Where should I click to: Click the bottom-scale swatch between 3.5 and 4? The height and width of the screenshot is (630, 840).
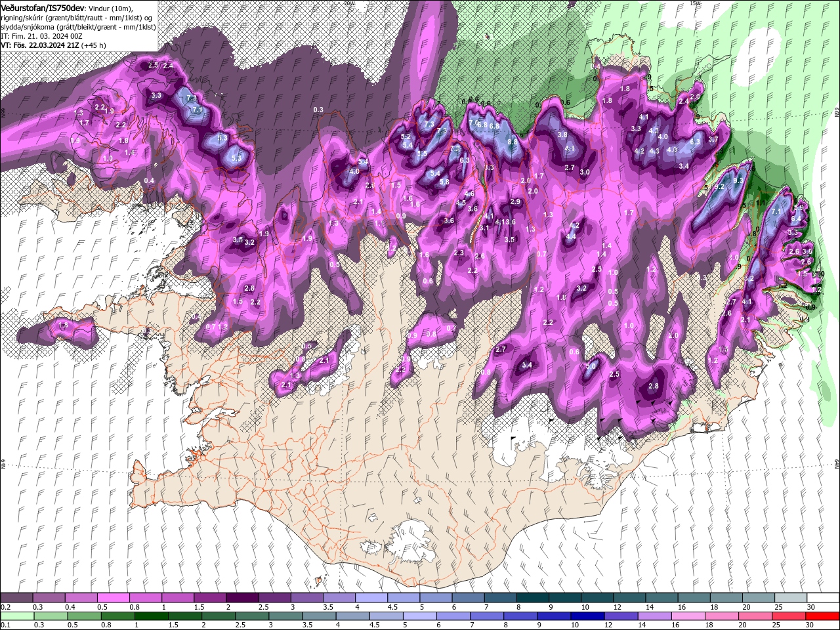[319, 616]
